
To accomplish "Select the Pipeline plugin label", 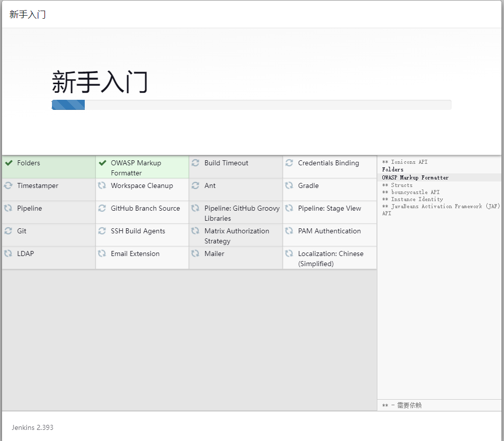I will tap(30, 209).
